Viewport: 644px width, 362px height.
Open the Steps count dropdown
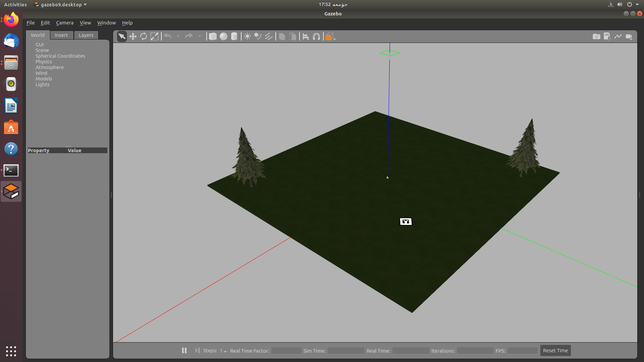coord(224,351)
